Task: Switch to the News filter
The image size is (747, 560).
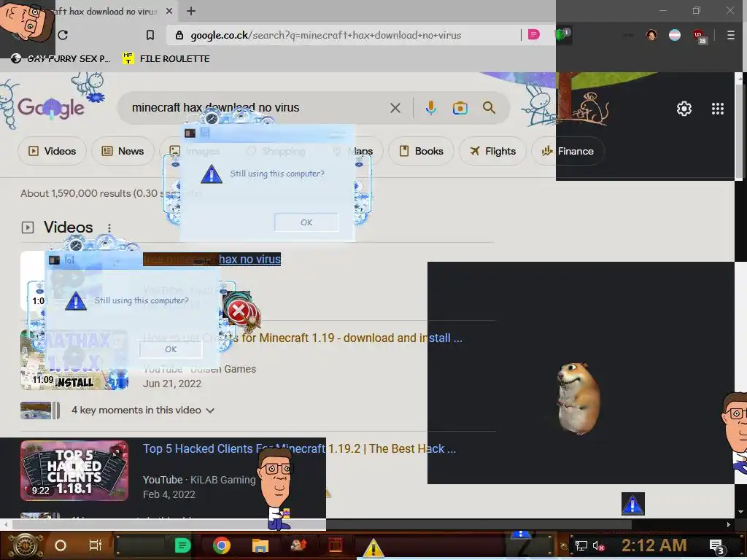Action: [123, 152]
